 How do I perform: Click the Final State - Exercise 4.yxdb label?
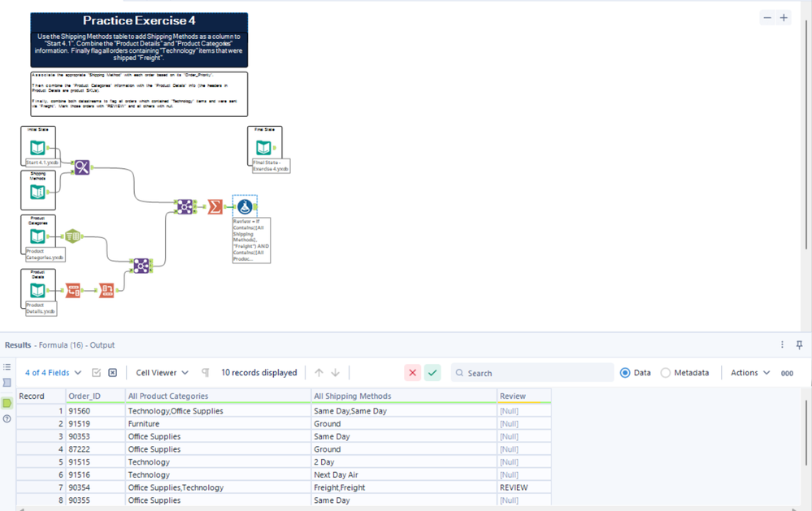click(x=271, y=166)
